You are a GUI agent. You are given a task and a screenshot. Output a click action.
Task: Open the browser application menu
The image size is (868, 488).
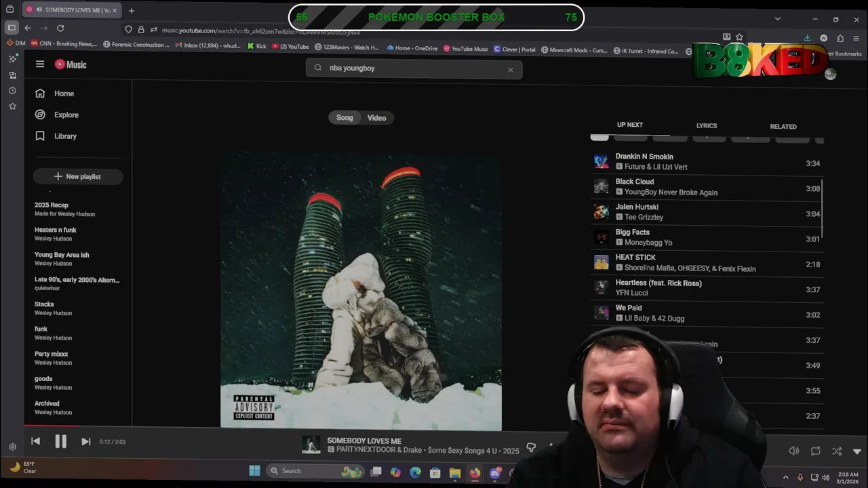click(857, 38)
